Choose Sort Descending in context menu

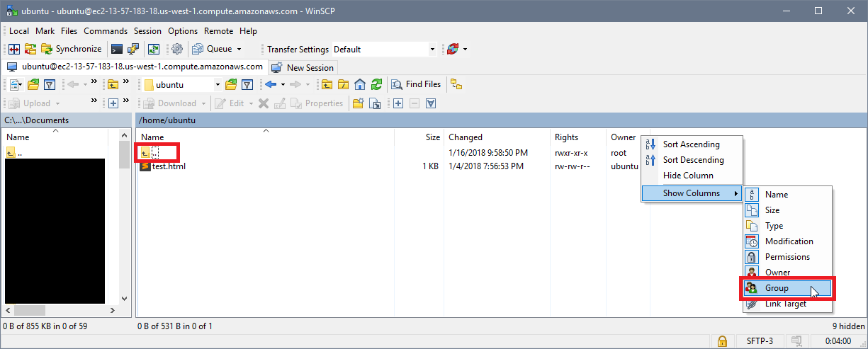point(692,160)
